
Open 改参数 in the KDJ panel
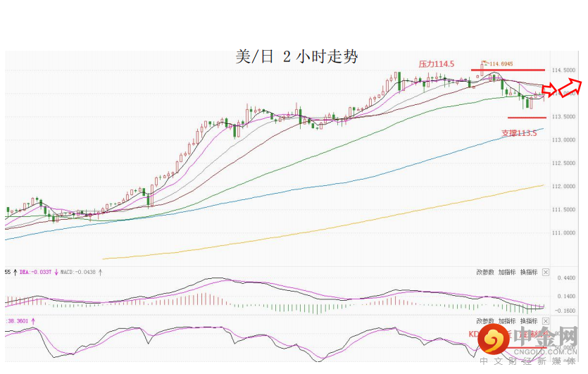click(485, 320)
